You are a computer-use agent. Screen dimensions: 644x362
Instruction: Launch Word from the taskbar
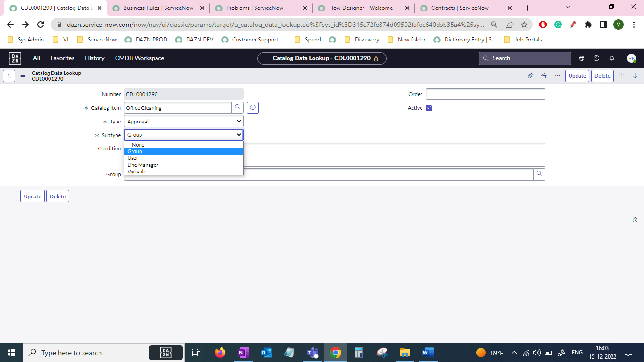tap(428, 353)
